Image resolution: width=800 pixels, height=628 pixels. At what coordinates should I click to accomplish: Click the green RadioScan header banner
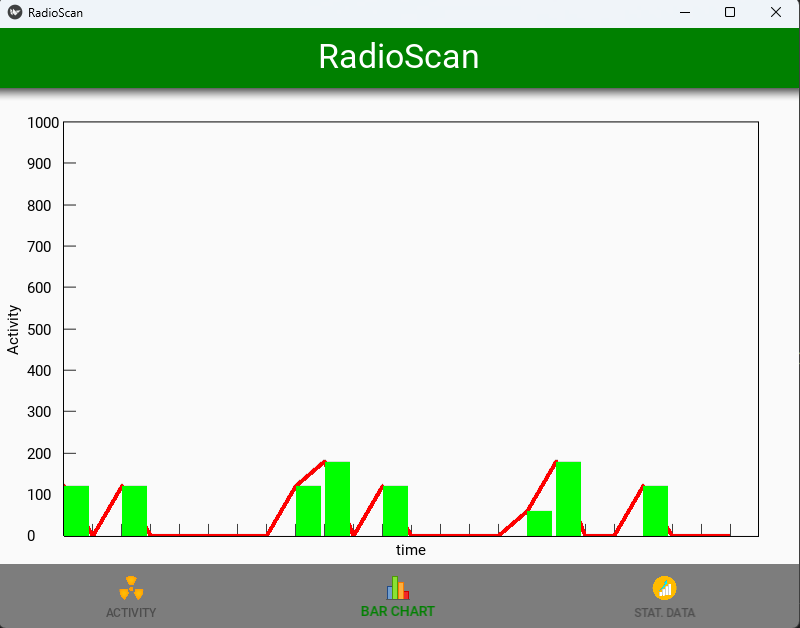400,58
